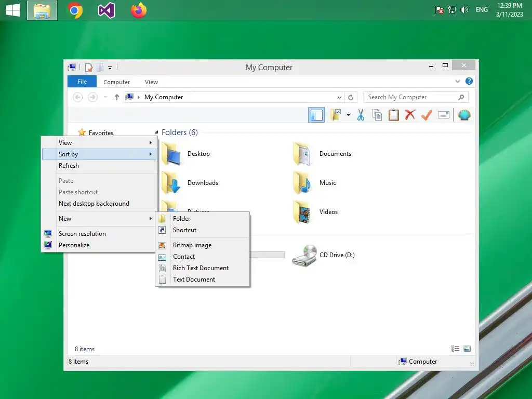Click the Forward navigation arrow
Viewport: 532px width, 399px height.
[92, 97]
